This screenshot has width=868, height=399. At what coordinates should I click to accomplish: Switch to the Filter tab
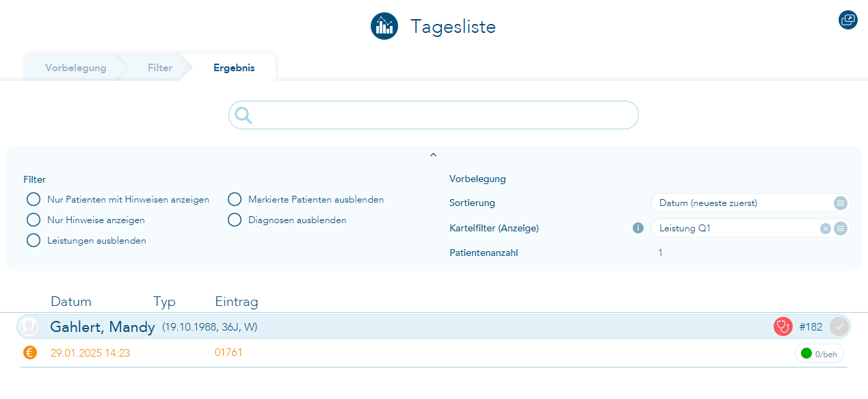[x=160, y=68]
